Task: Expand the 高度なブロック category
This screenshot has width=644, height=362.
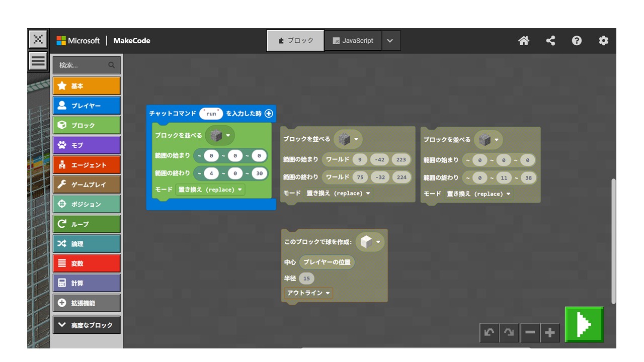Action: coord(87,325)
